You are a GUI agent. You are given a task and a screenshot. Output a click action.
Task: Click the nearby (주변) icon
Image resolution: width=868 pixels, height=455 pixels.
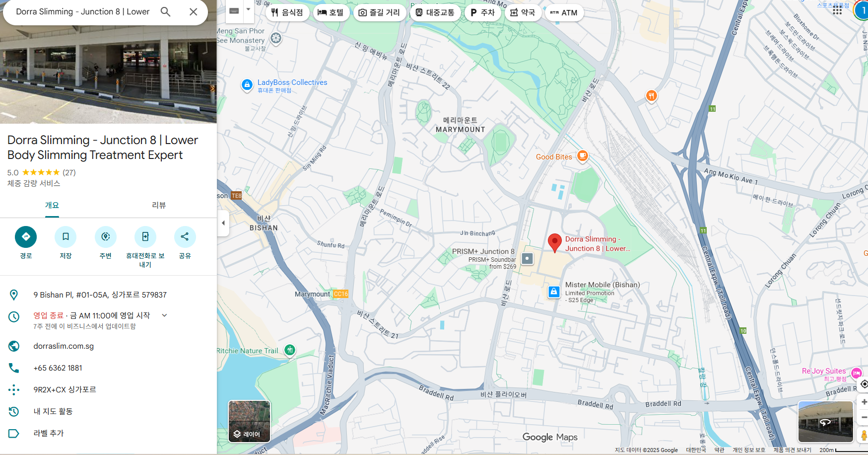click(x=105, y=237)
